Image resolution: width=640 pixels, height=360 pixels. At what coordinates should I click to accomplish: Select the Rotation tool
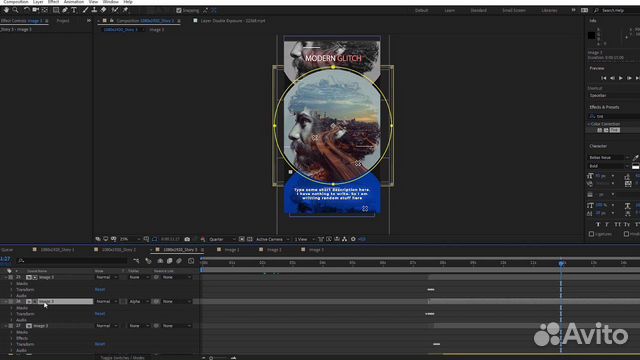[27, 10]
